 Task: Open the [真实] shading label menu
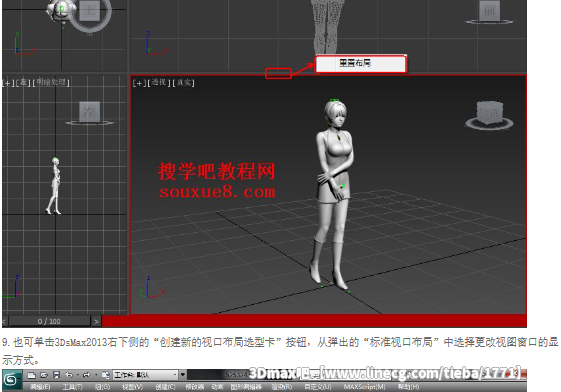point(183,83)
